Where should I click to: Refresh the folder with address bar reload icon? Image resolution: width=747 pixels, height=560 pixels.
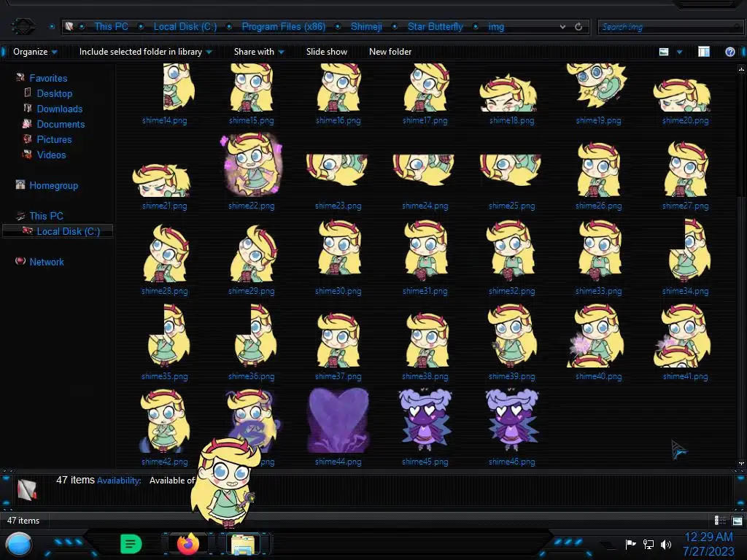[x=578, y=27]
